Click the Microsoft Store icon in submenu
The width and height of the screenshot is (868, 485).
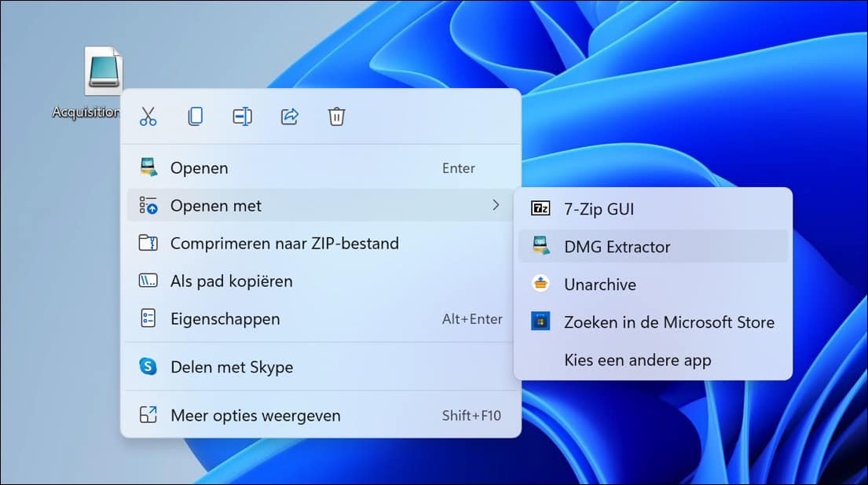click(540, 321)
